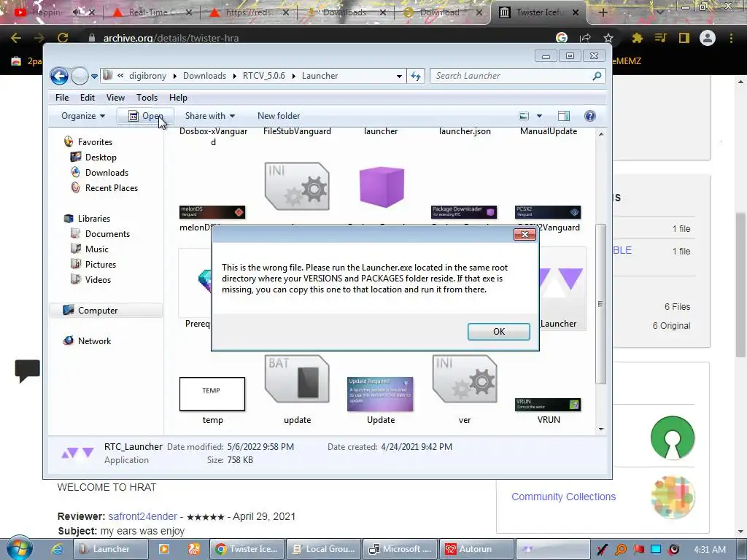Image resolution: width=747 pixels, height=560 pixels.
Task: Go back in Chrome browser
Action: point(16,38)
